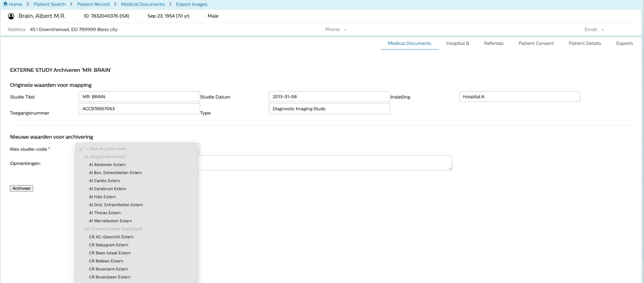The height and width of the screenshot is (283, 644).
Task: Show the Patient Details tab
Action: (585, 43)
